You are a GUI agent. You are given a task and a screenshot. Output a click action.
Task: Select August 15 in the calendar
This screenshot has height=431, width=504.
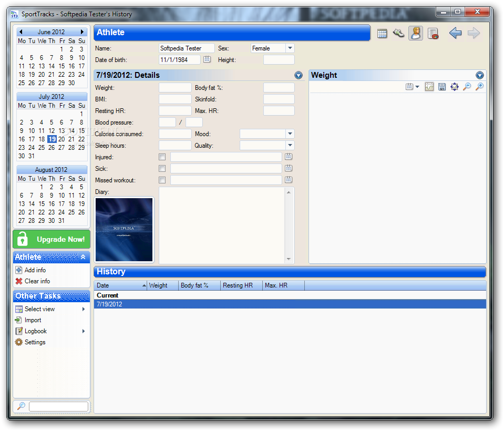42,204
